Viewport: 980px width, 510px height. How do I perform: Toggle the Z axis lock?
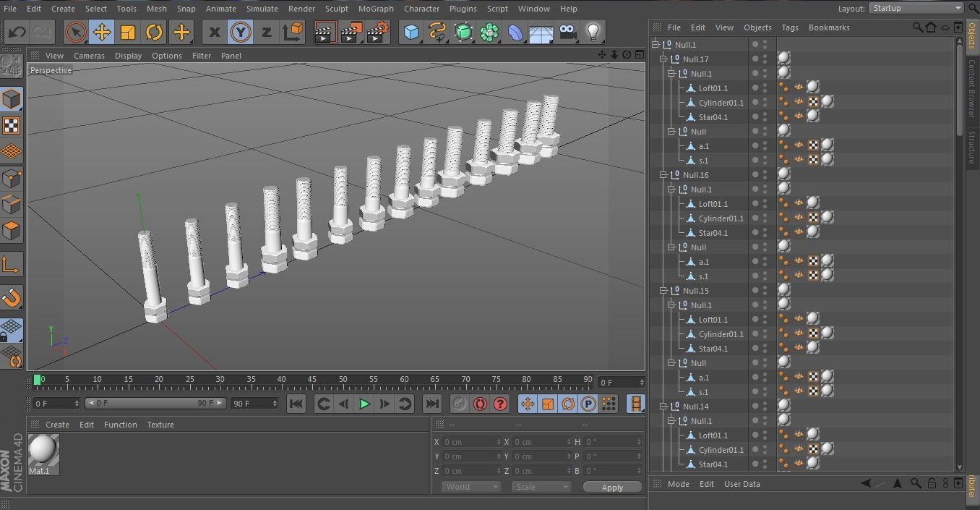266,32
